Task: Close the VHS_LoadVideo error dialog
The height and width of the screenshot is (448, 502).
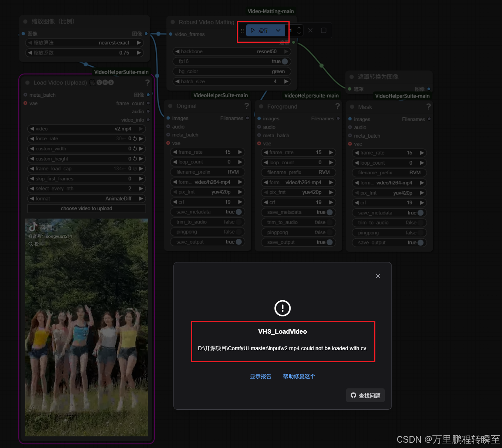Action: pyautogui.click(x=378, y=276)
